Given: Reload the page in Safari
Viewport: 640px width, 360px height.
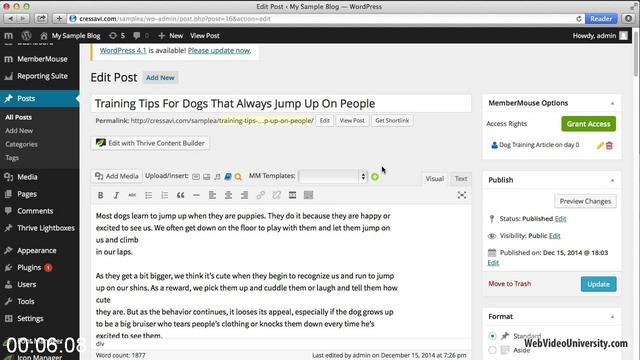Looking at the screenshot, I should [x=579, y=19].
